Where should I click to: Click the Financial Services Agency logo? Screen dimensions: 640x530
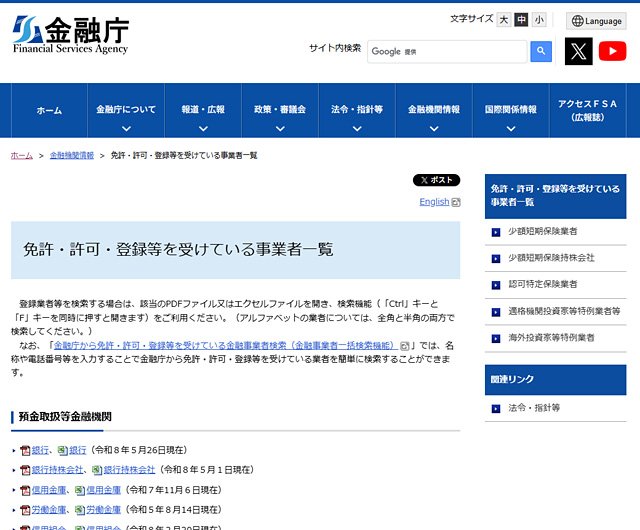click(x=71, y=35)
